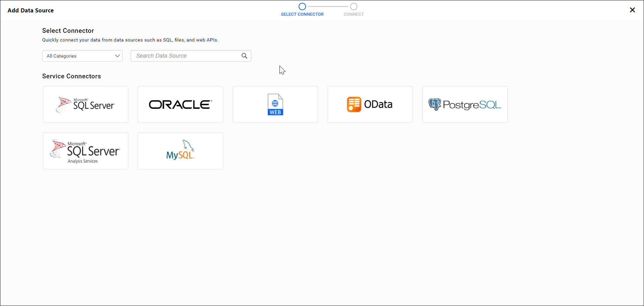Viewport: 644px width, 306px height.
Task: Select the Microsoft SQL Server connector
Action: [x=85, y=104]
